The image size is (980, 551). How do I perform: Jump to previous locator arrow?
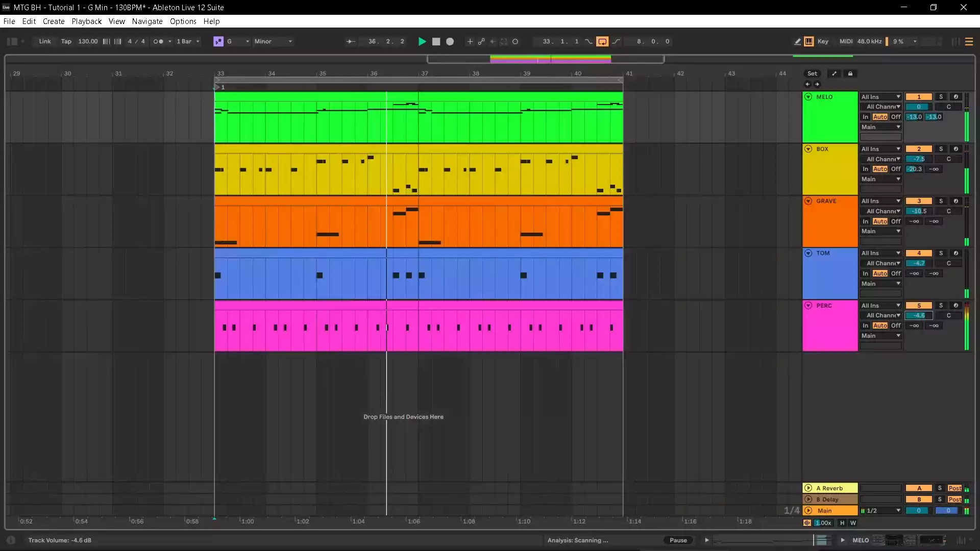tap(807, 84)
